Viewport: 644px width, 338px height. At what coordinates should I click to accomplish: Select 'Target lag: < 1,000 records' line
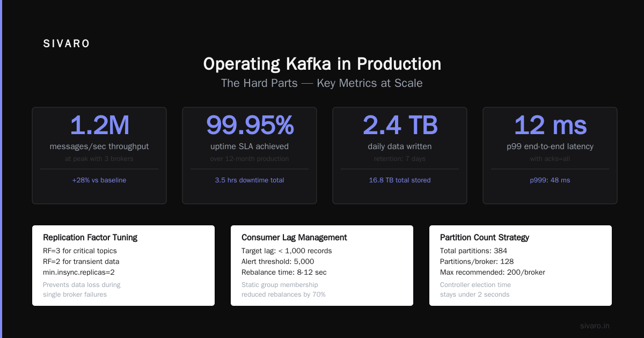pos(287,251)
